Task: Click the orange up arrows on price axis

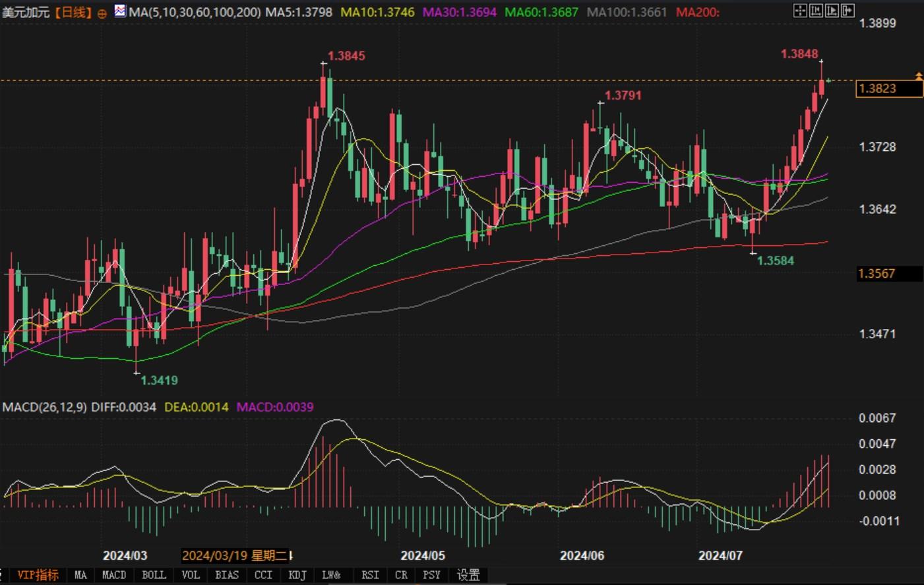Action: tap(918, 77)
